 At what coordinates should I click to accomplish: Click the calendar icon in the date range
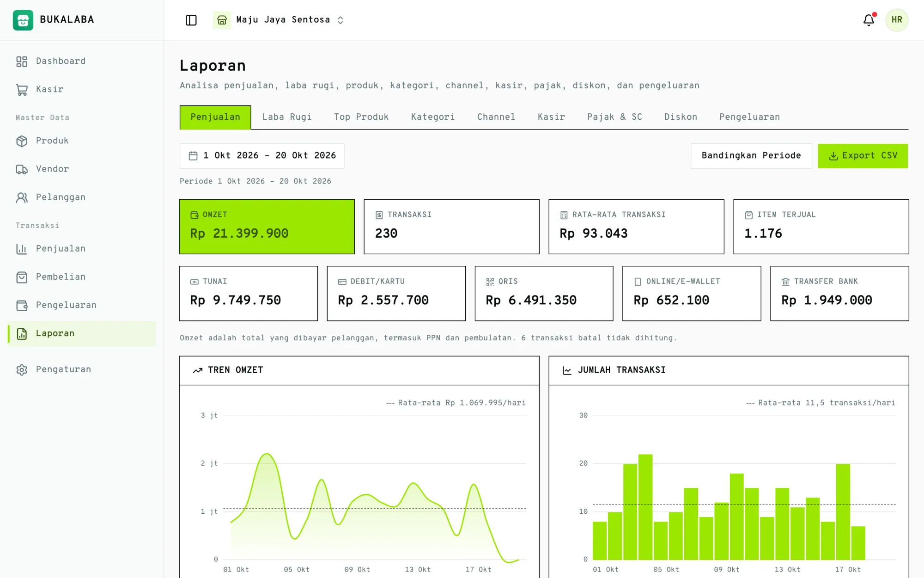click(x=193, y=156)
